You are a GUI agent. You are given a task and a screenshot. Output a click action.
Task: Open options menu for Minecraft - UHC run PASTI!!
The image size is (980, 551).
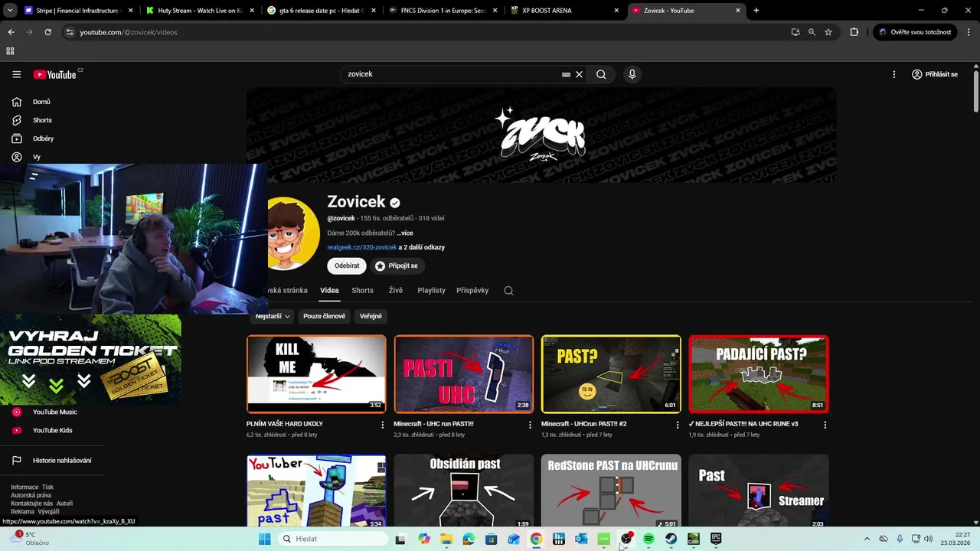tap(530, 425)
